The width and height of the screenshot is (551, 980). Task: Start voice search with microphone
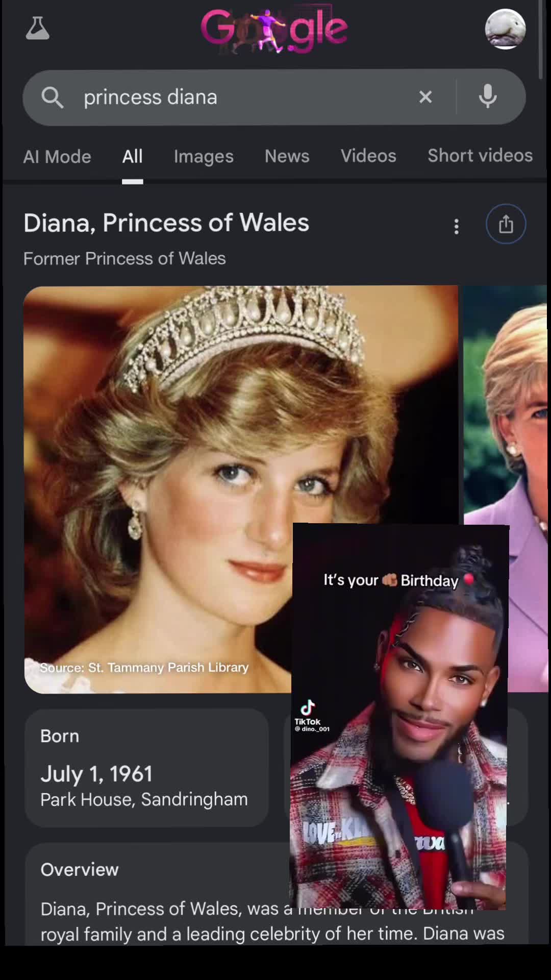tap(488, 96)
